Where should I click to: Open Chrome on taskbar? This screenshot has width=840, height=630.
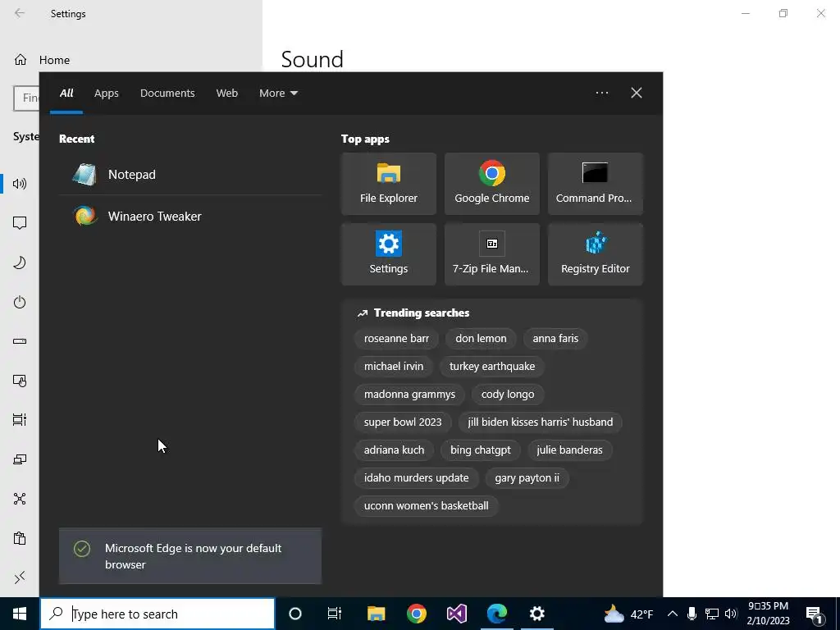coord(416,614)
